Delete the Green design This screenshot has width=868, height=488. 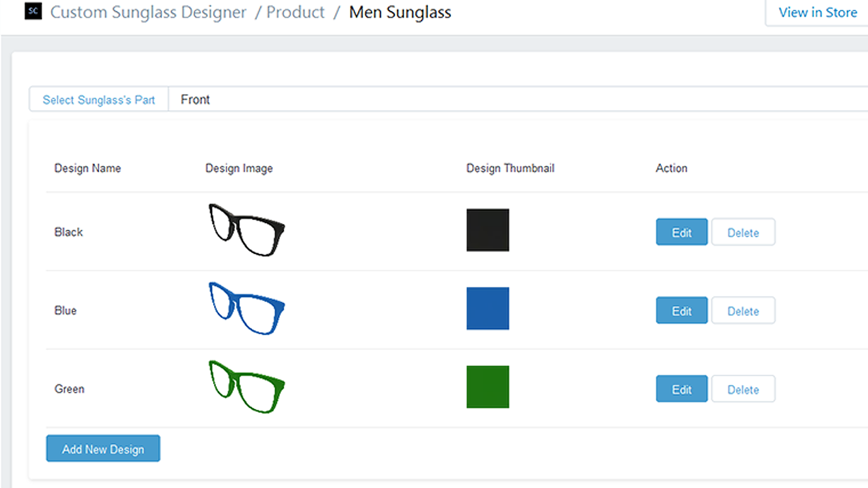tap(743, 389)
